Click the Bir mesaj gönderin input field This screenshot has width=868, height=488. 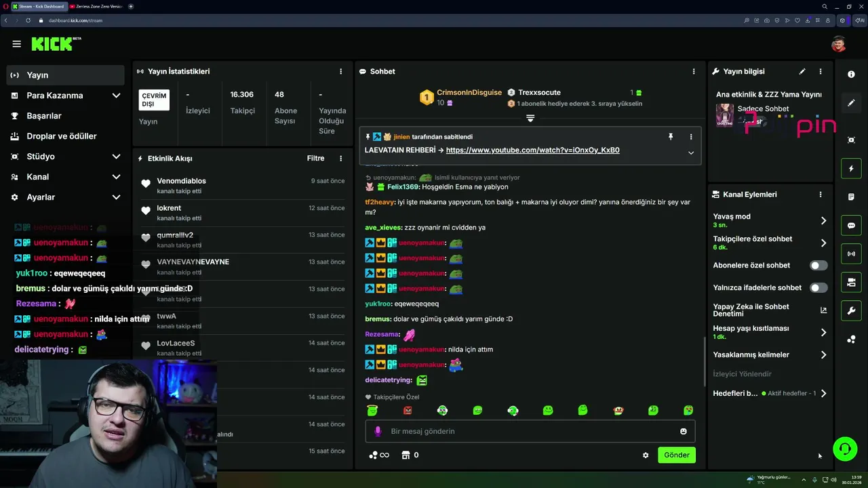(x=530, y=431)
